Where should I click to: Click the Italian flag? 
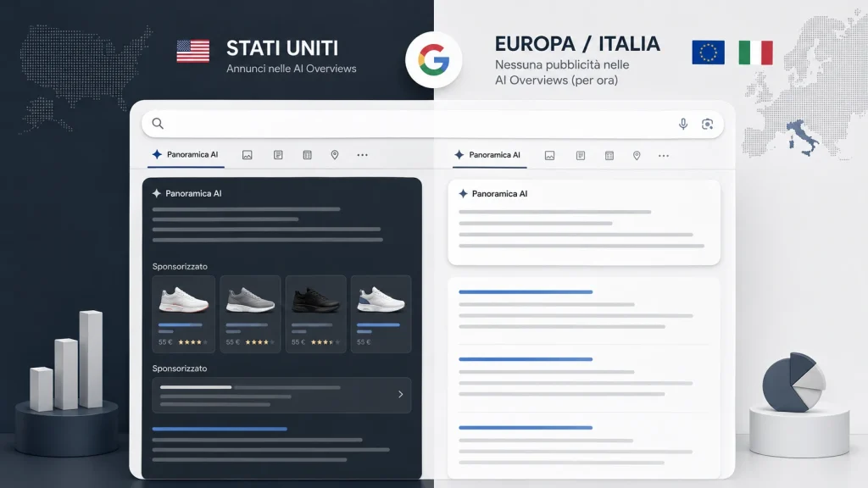coord(755,53)
